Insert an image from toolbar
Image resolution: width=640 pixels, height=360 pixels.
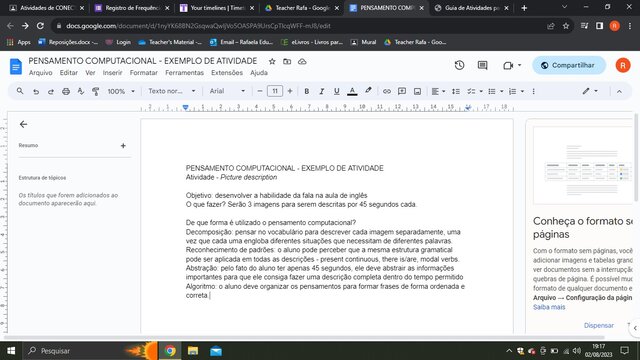[417, 91]
